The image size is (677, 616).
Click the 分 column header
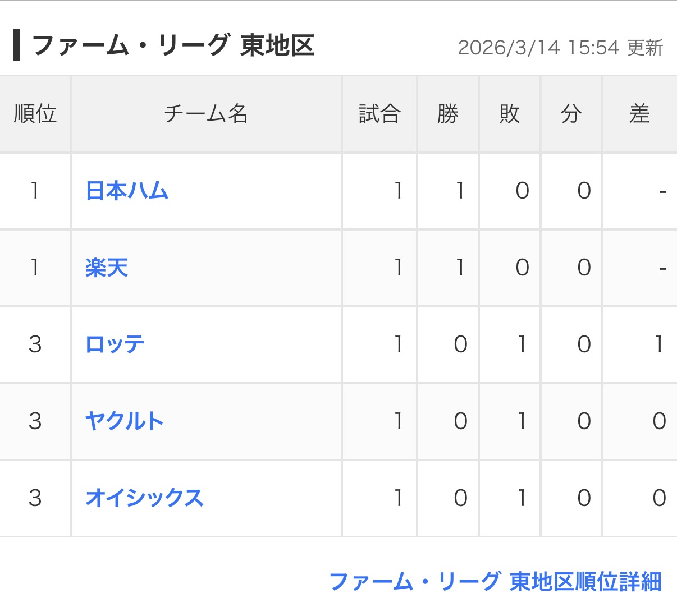571,114
